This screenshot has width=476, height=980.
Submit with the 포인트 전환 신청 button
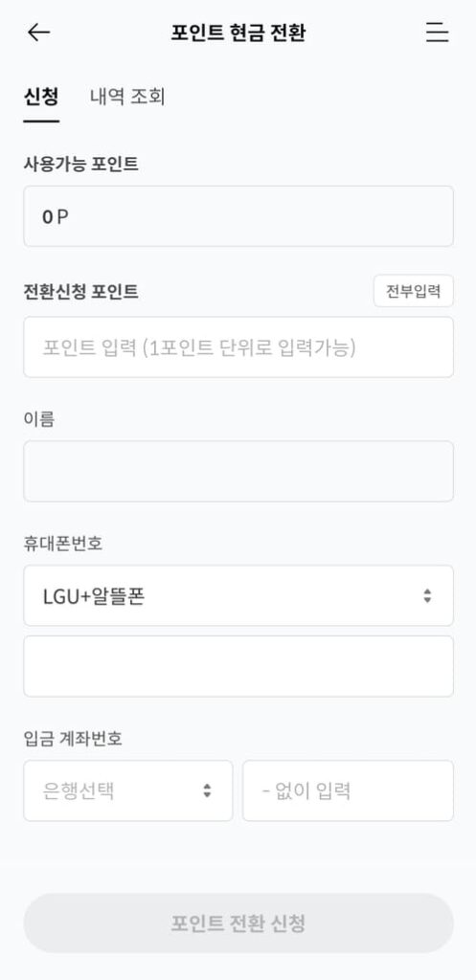[238, 924]
